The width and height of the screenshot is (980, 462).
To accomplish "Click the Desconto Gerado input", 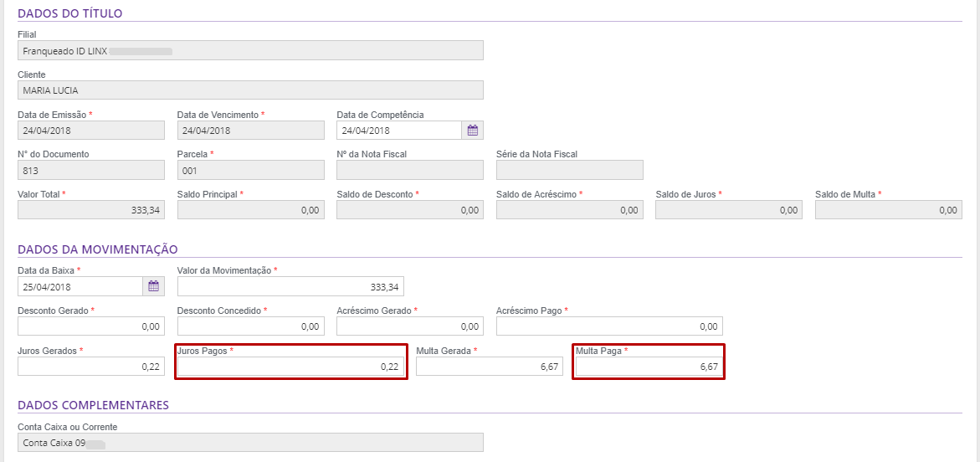I will (x=90, y=326).
